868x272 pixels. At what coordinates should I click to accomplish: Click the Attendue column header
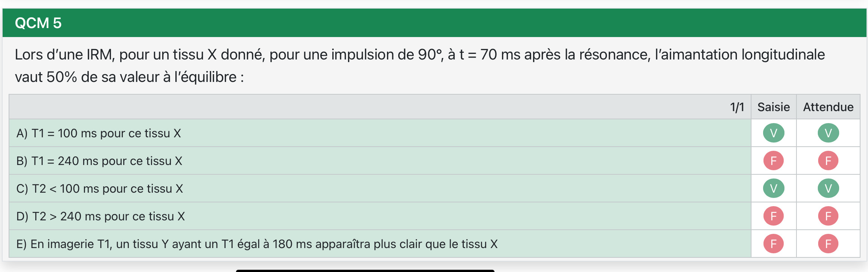[828, 107]
